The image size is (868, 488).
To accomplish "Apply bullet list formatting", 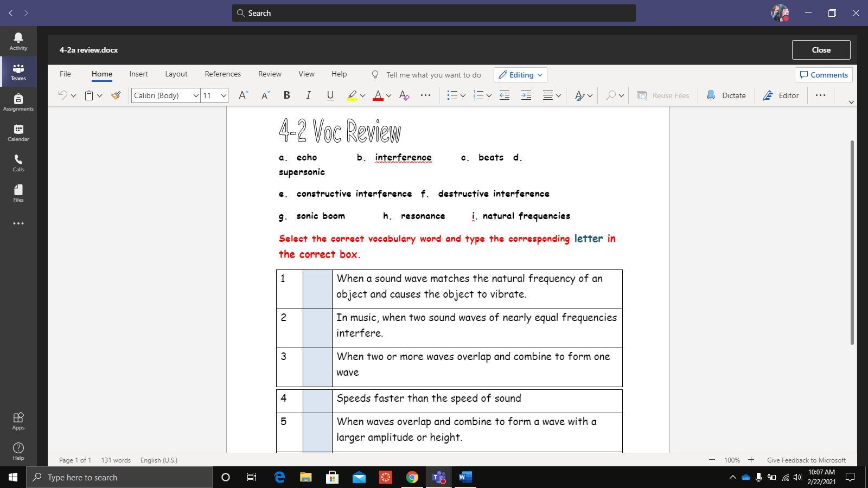I will [452, 95].
